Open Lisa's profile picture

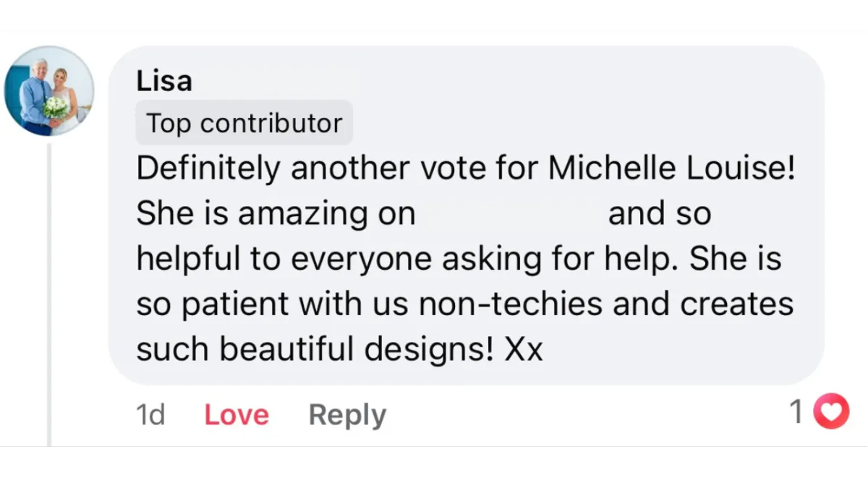point(49,91)
